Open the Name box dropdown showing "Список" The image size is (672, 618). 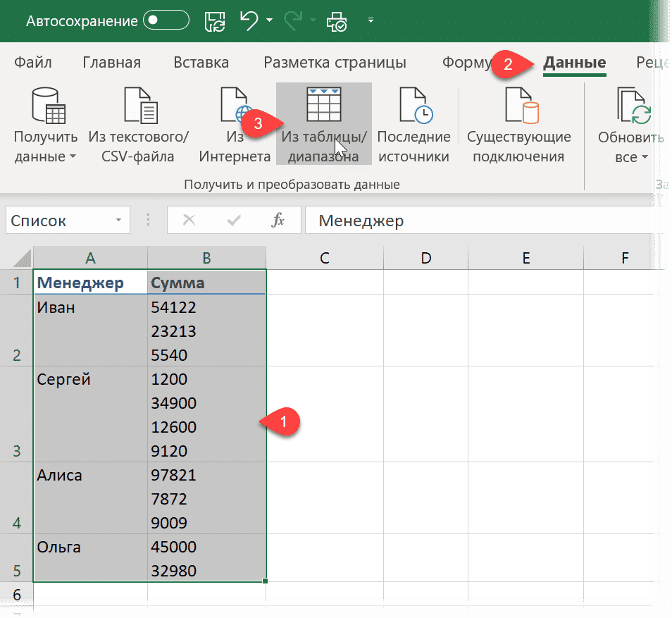point(118,220)
